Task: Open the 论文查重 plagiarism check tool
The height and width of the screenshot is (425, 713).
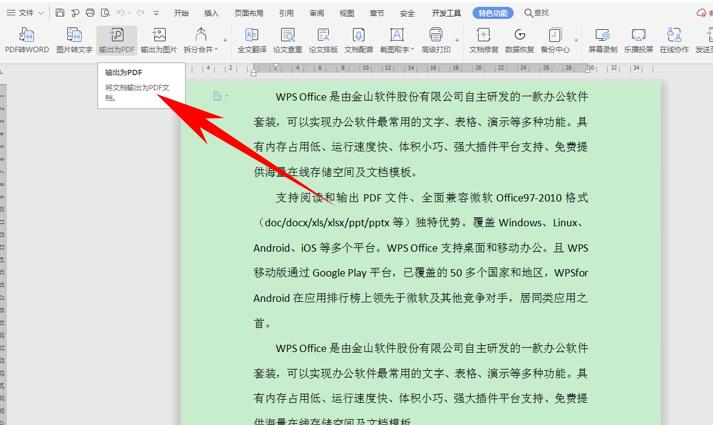Action: tap(287, 40)
